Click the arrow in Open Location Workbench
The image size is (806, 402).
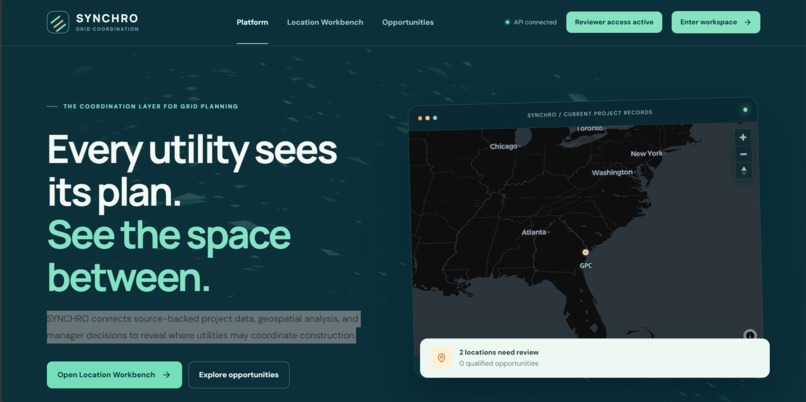[x=167, y=375]
